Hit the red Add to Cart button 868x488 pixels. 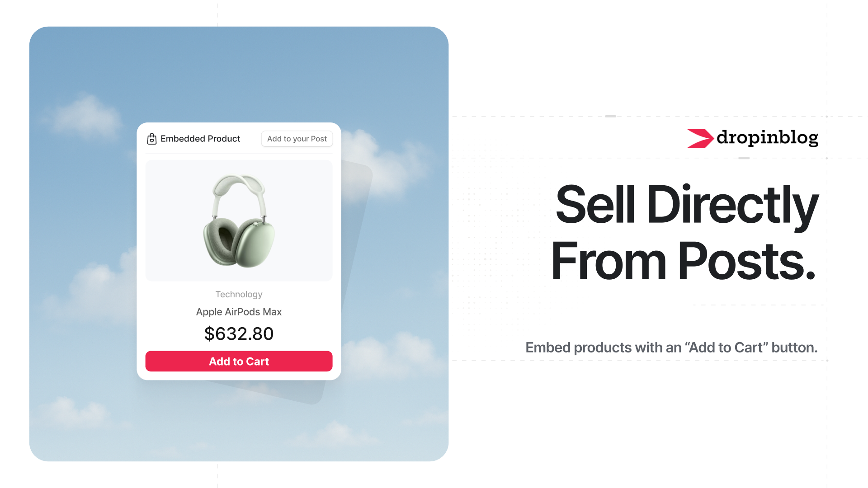click(239, 361)
